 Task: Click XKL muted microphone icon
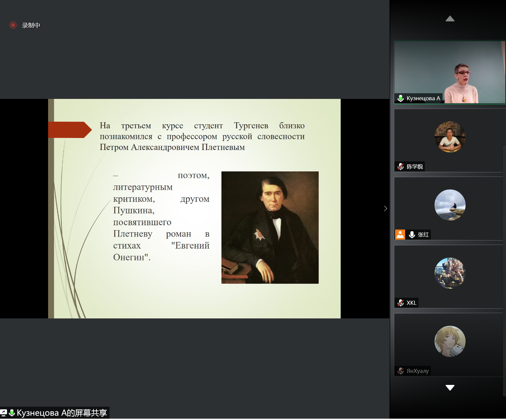401,303
